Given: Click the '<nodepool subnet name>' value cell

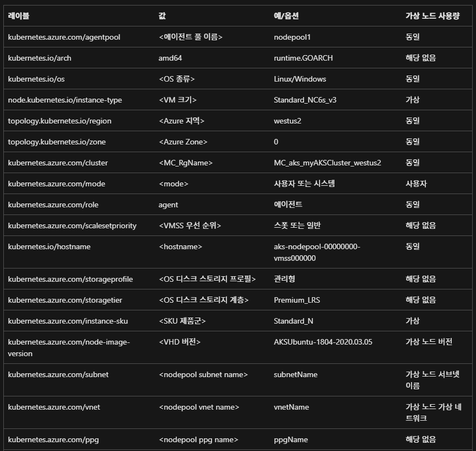Looking at the screenshot, I should (x=203, y=374).
